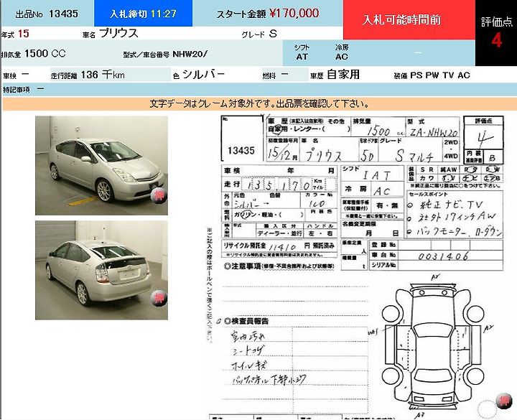Click the セールスポイント notes box on sheet
This screenshot has height=420, width=517.
(x=455, y=214)
